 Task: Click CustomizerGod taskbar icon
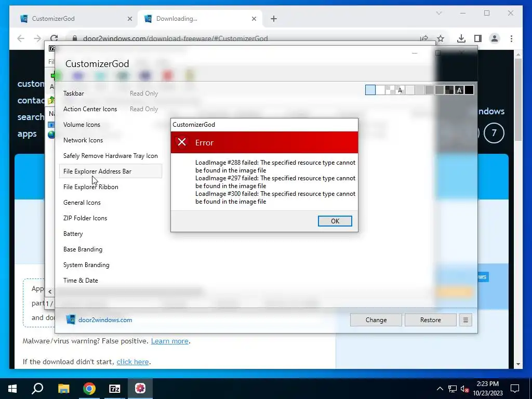(x=140, y=389)
